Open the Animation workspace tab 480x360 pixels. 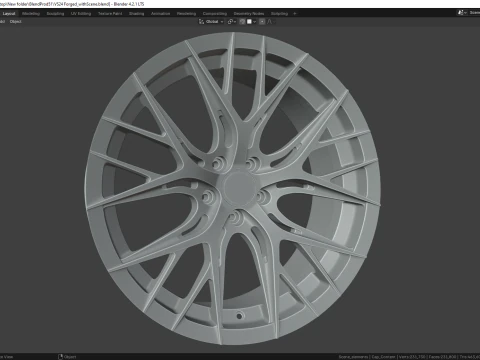[160, 14]
